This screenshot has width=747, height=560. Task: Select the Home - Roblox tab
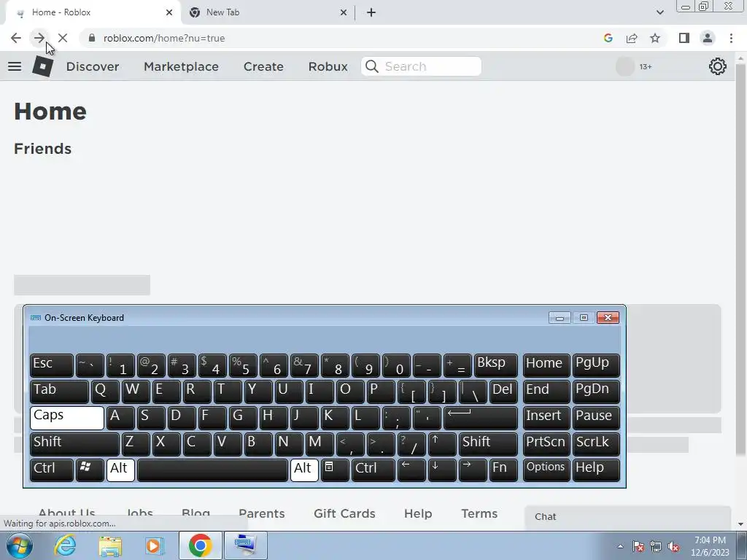(93, 12)
